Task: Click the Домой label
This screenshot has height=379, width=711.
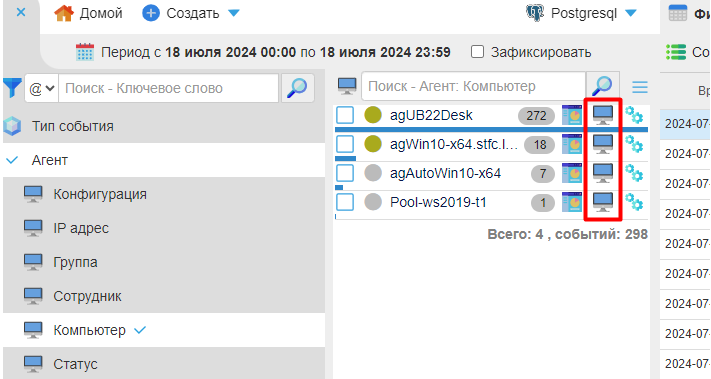Action: point(101,13)
